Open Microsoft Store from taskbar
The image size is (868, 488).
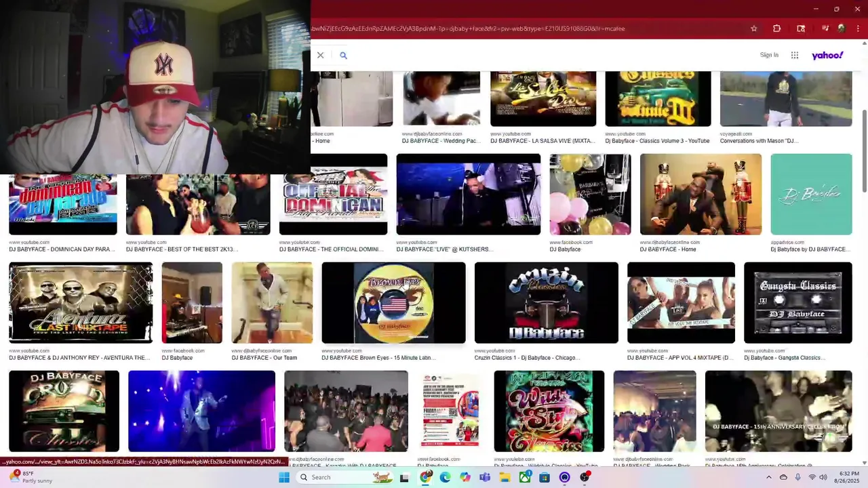(545, 477)
